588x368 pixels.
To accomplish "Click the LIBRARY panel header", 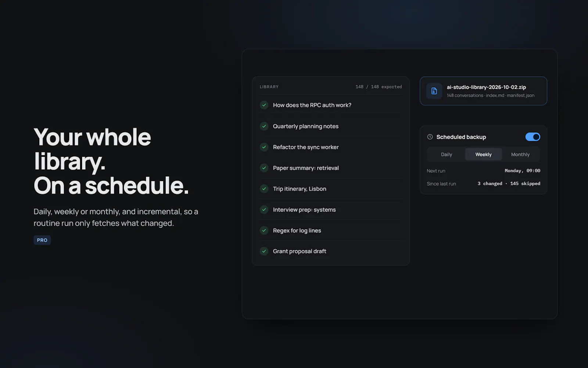I will pos(269,87).
